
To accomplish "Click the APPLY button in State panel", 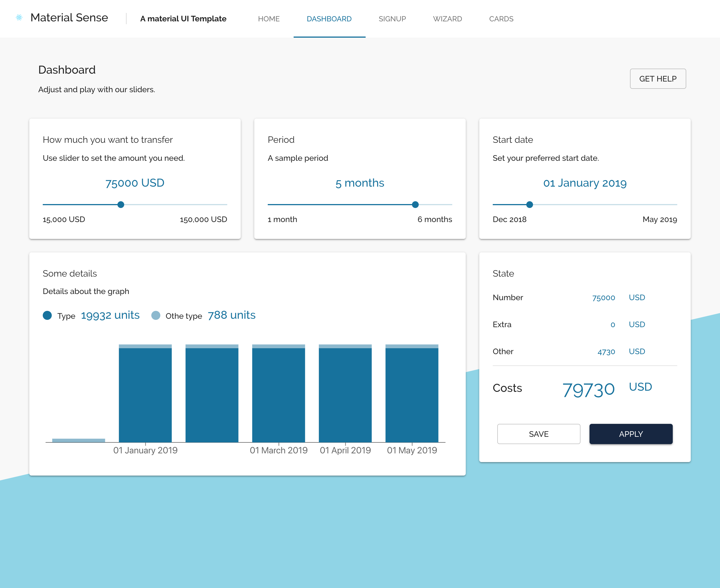I will (631, 433).
